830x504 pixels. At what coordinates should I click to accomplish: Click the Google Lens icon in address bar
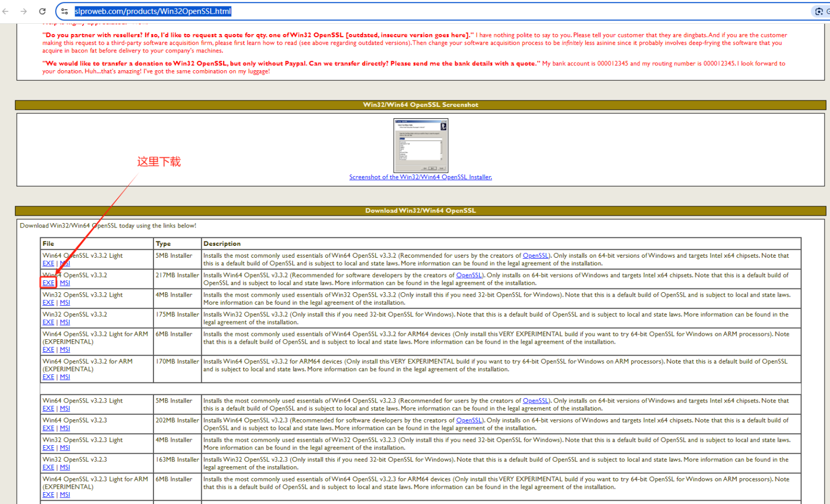819,11
